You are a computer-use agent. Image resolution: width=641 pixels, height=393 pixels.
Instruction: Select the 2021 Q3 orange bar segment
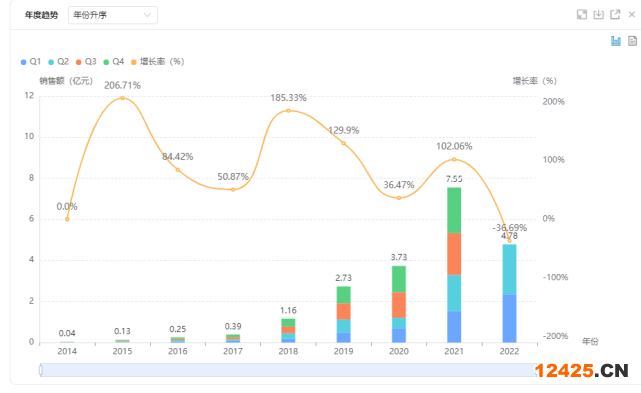click(454, 254)
